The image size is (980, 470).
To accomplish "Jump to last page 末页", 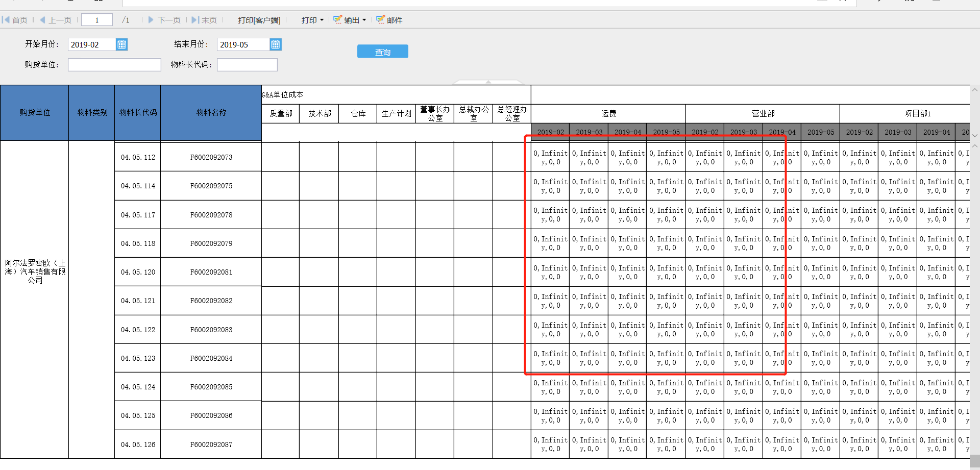I will click(204, 20).
